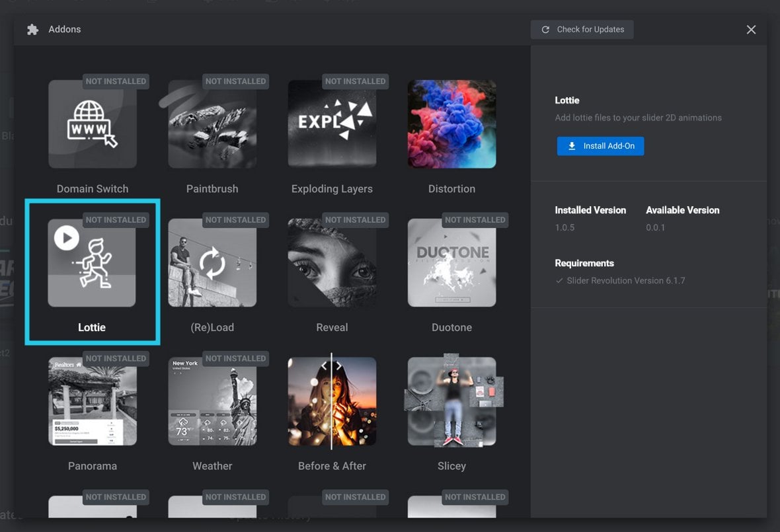Screen dimensions: 780x532
Task: Click the Addons puzzle piece icon
Action: (x=33, y=30)
